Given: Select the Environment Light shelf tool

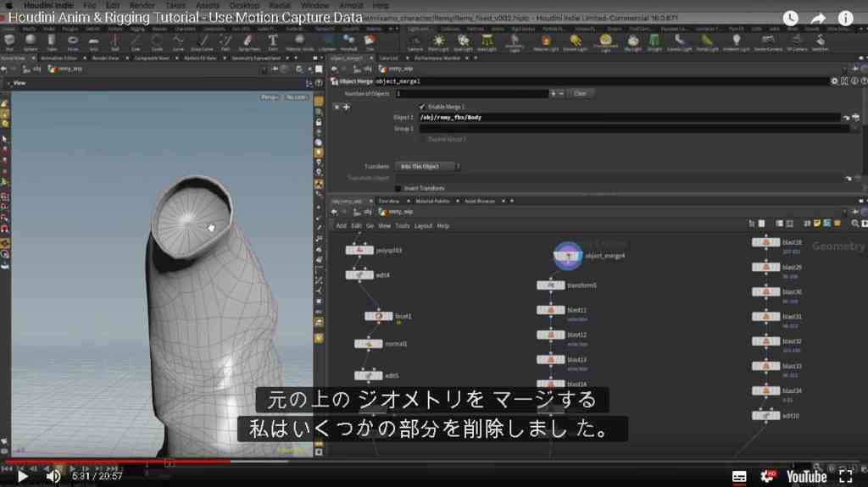Looking at the screenshot, I should click(605, 42).
